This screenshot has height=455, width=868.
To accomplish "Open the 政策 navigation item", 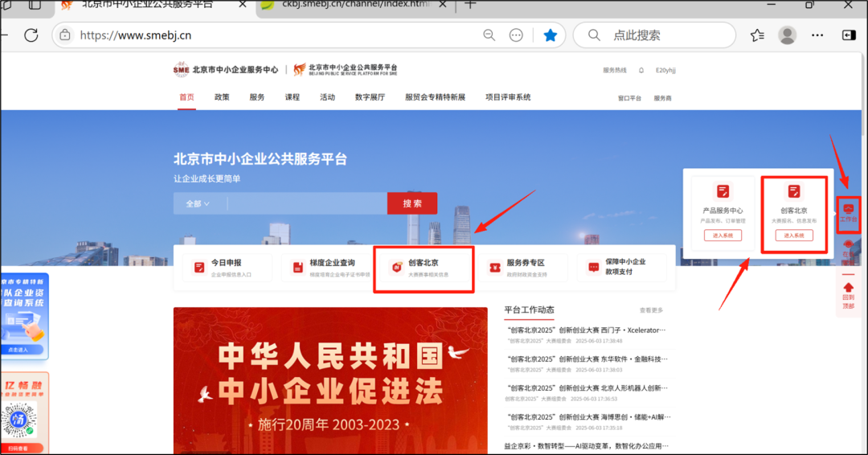I will tap(222, 97).
